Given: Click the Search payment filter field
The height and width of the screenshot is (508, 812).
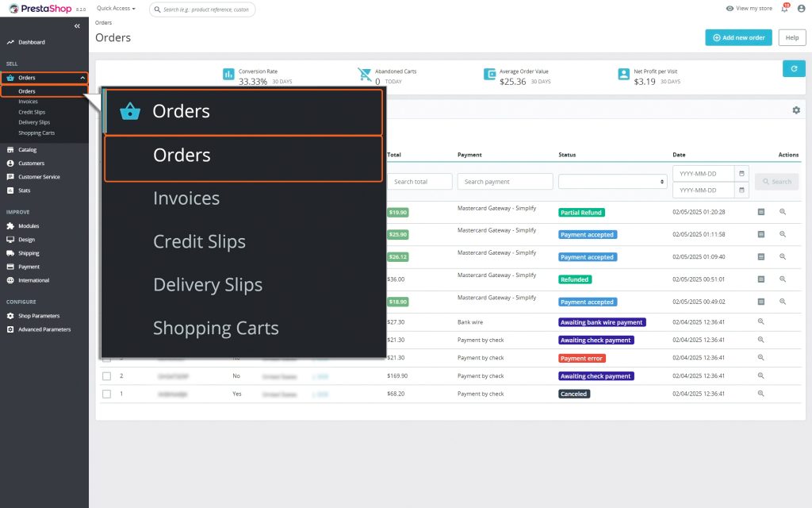Looking at the screenshot, I should (x=505, y=182).
